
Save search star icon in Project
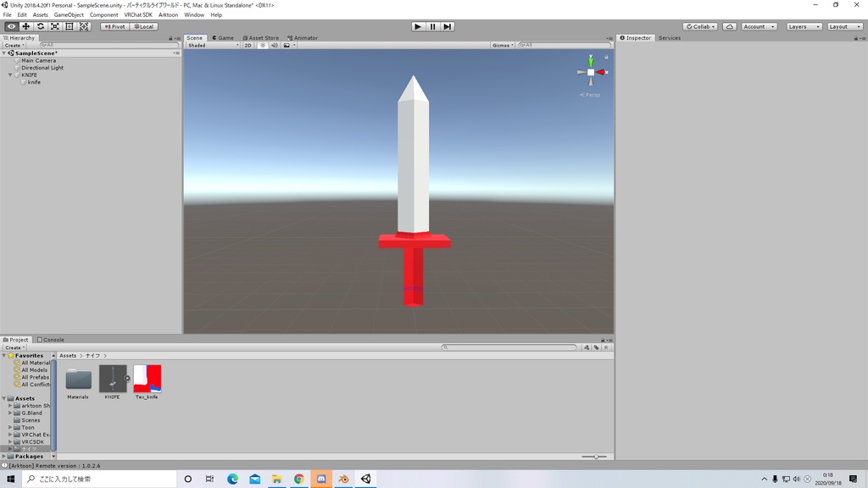pos(606,347)
